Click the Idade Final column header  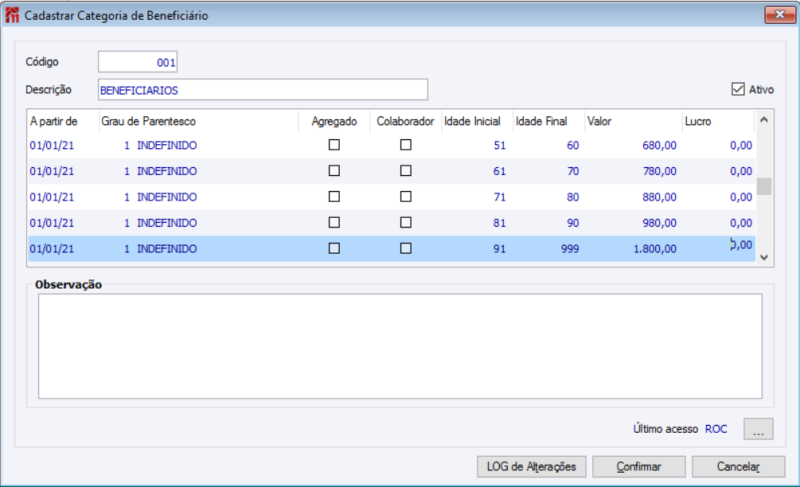tap(548, 121)
